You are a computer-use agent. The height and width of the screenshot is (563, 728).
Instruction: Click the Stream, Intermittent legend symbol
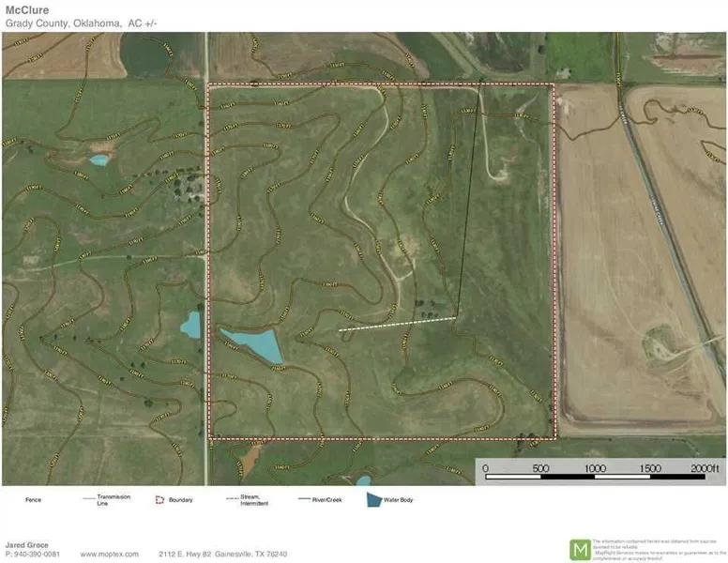coord(233,498)
